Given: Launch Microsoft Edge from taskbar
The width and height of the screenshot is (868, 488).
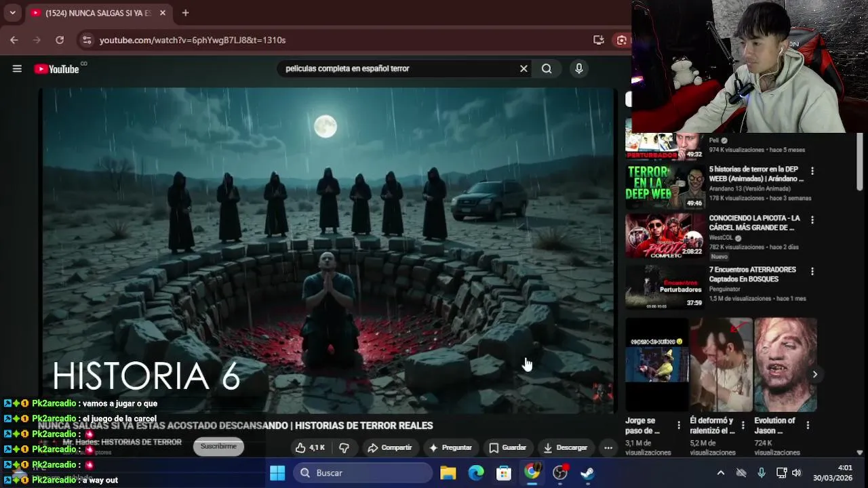Looking at the screenshot, I should tap(476, 473).
